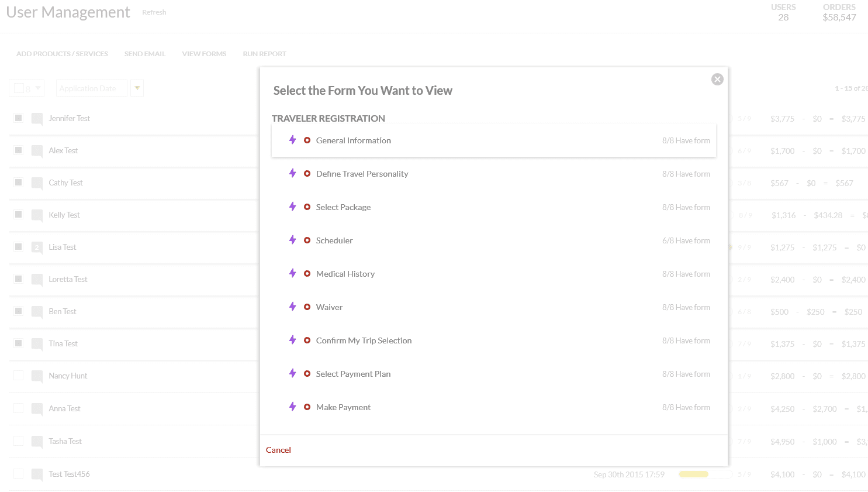Check the box next to Anna Test
The width and height of the screenshot is (868, 492).
19,408
